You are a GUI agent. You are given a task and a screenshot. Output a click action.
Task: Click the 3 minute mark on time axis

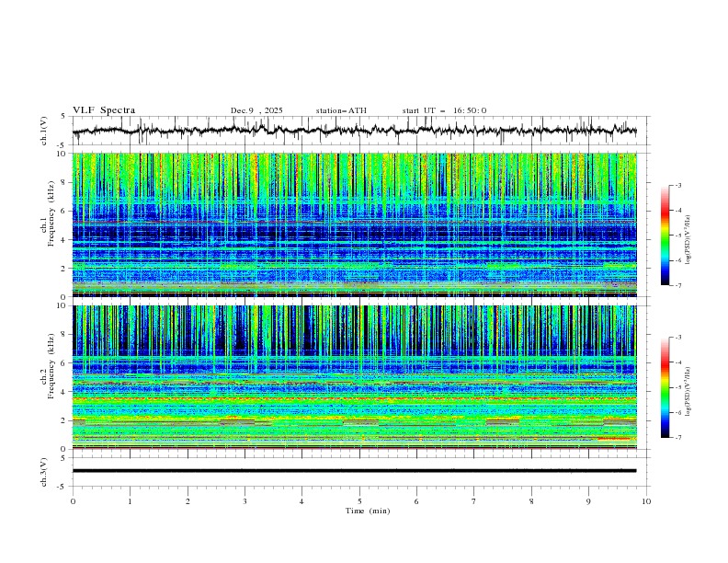click(245, 501)
